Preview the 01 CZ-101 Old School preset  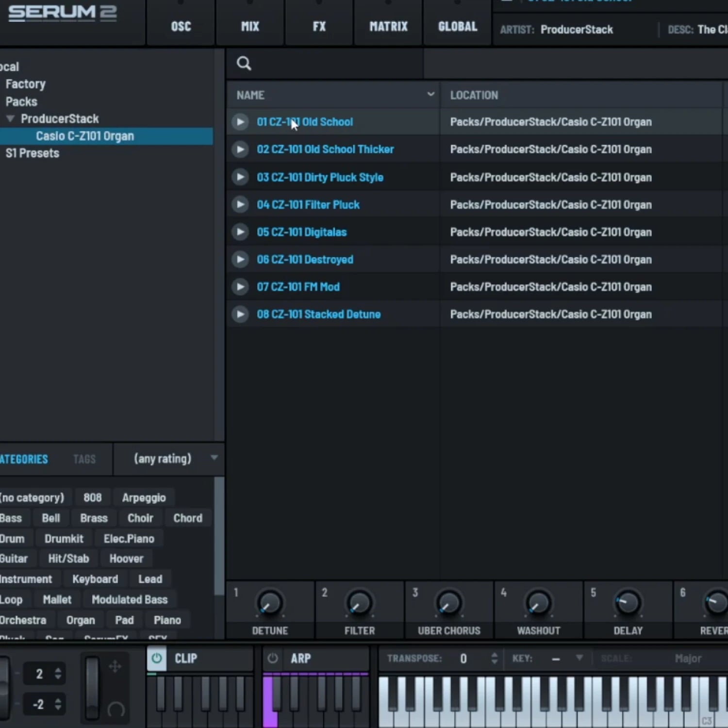[240, 122]
